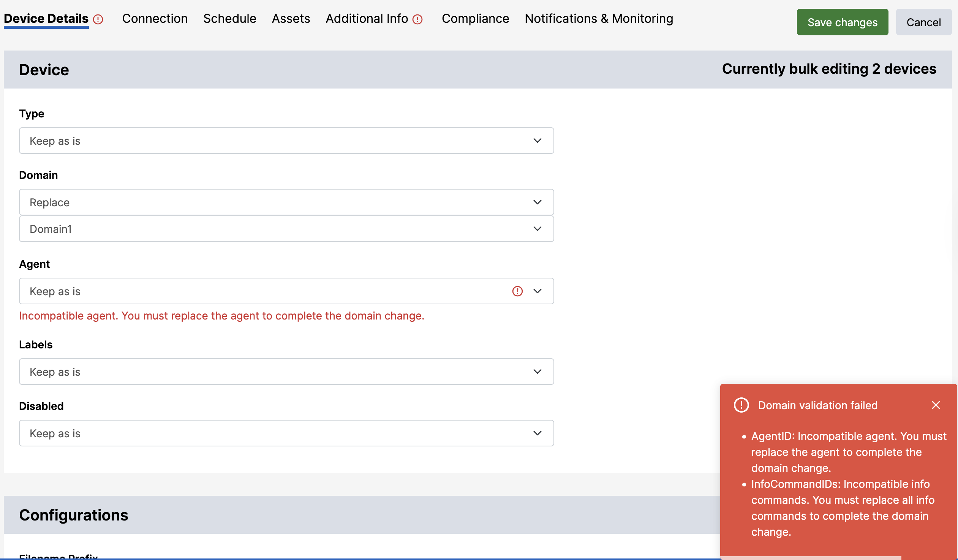Click chevron arrow of Labels dropdown
Screen dimensions: 958x560
coord(537,372)
